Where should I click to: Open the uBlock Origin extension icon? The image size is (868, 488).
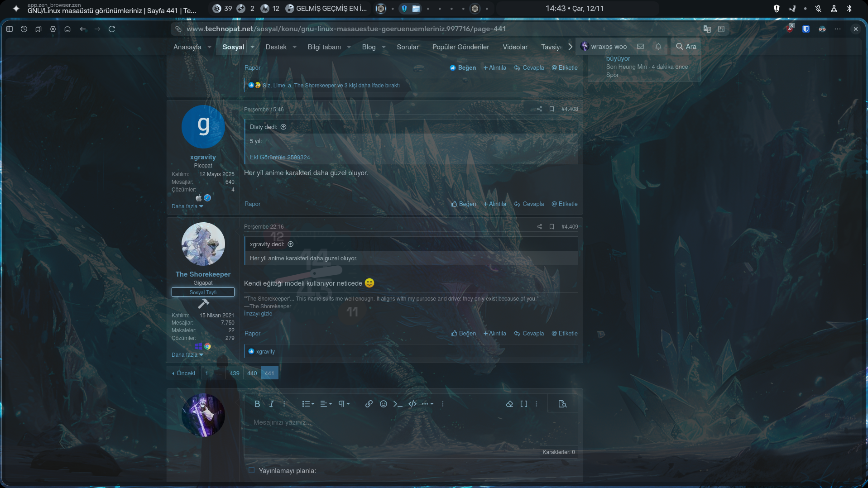click(790, 29)
